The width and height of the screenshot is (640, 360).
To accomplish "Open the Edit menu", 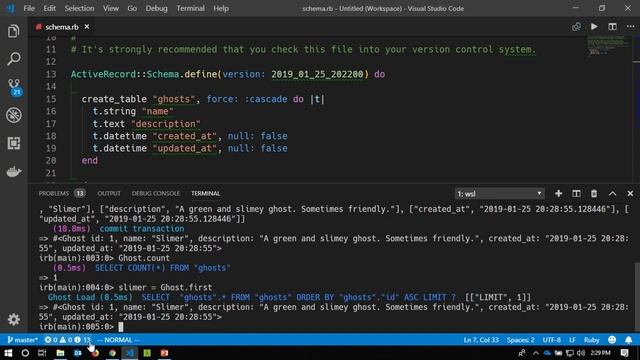I will pos(49,8).
